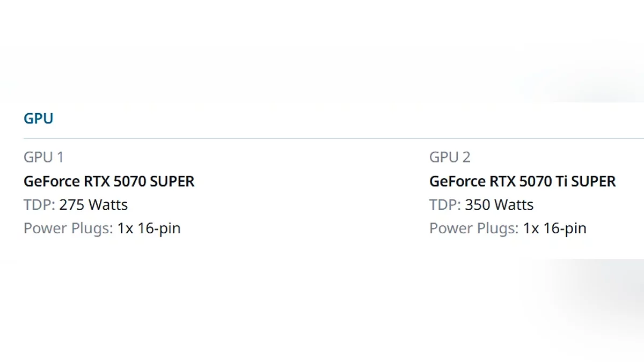644x362 pixels.
Task: Click Power Plugs label under GPU 1
Action: click(68, 228)
